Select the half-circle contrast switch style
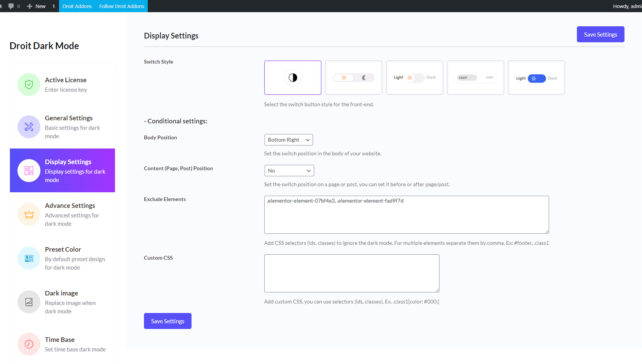Viewport: 642px width, 364px height. coord(293,78)
